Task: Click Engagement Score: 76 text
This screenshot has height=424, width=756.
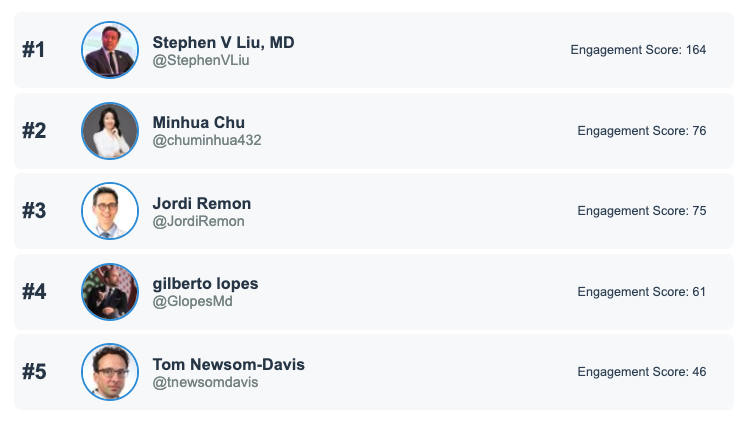Action: click(x=641, y=131)
